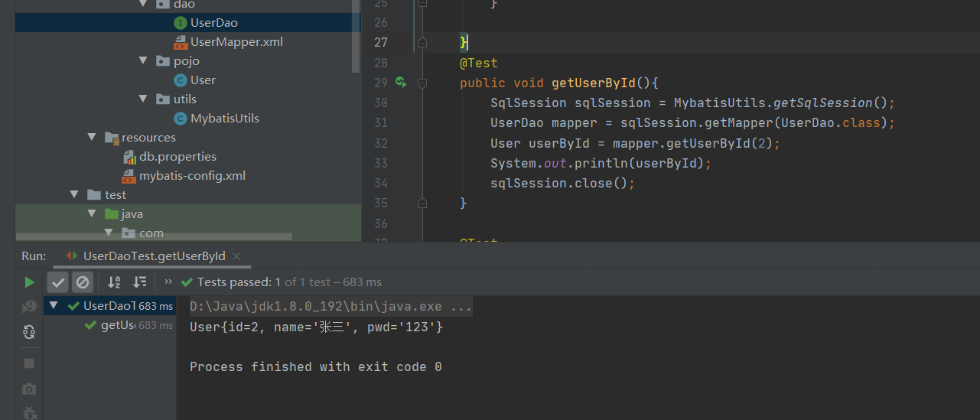Place cursor on sqlSession.close() line
Screen dimensions: 980x420
(563, 183)
